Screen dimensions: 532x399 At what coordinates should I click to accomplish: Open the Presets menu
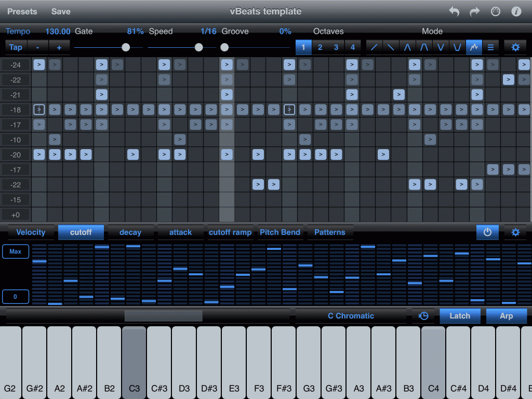(22, 11)
